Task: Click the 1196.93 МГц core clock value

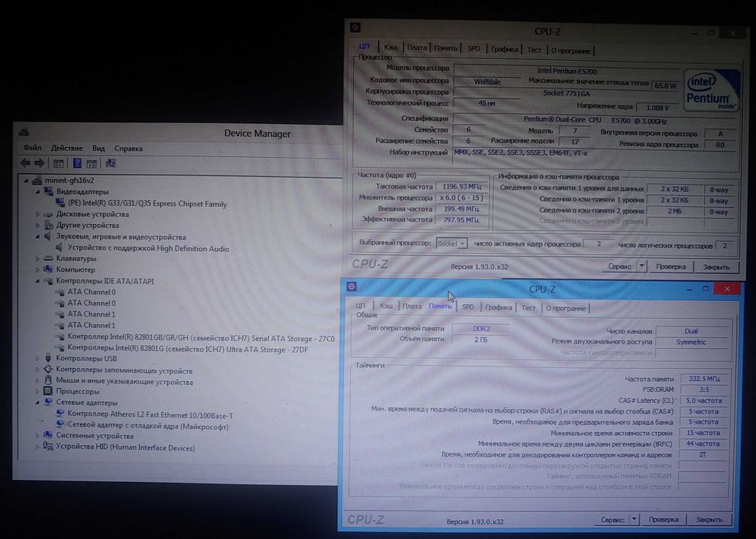Action: pos(461,186)
